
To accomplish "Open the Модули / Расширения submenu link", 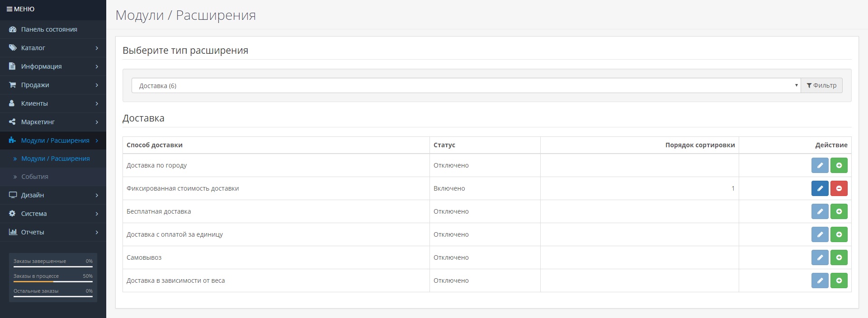I will 55,159.
